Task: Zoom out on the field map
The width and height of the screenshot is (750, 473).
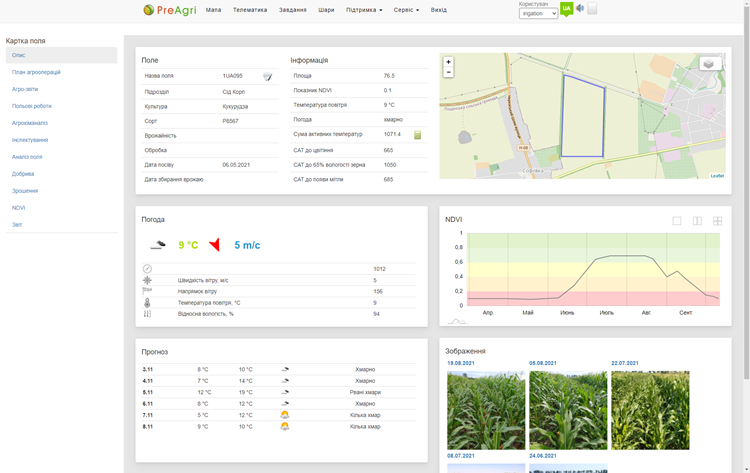Action: click(x=448, y=72)
